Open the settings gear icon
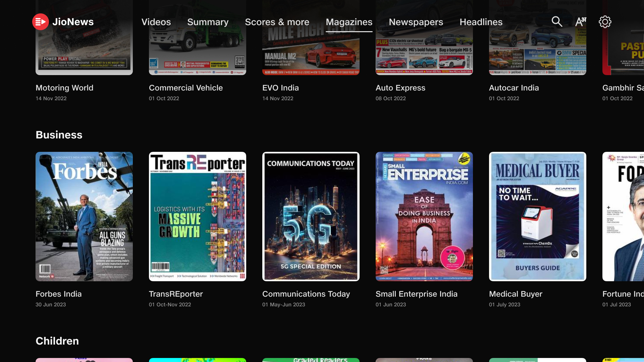The height and width of the screenshot is (362, 644). click(x=605, y=22)
